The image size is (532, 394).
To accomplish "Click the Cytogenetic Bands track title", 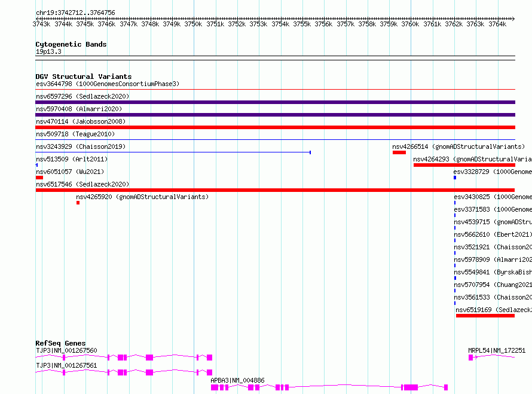I will (71, 44).
